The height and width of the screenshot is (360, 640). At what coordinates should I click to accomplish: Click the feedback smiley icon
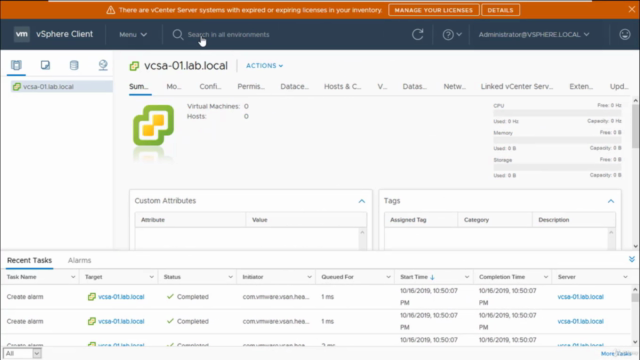(624, 34)
